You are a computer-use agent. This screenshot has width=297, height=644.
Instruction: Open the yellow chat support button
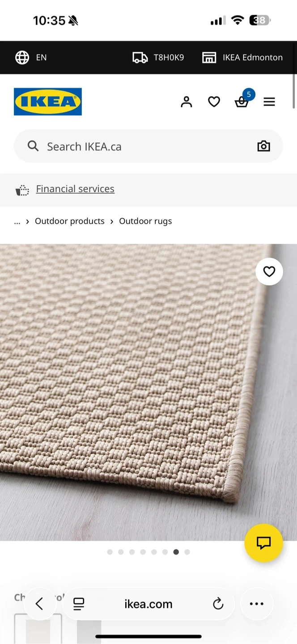[x=263, y=543]
